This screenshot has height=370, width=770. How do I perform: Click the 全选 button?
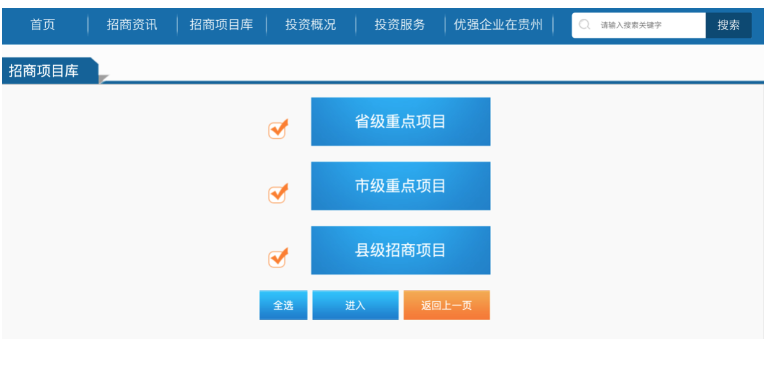[283, 305]
